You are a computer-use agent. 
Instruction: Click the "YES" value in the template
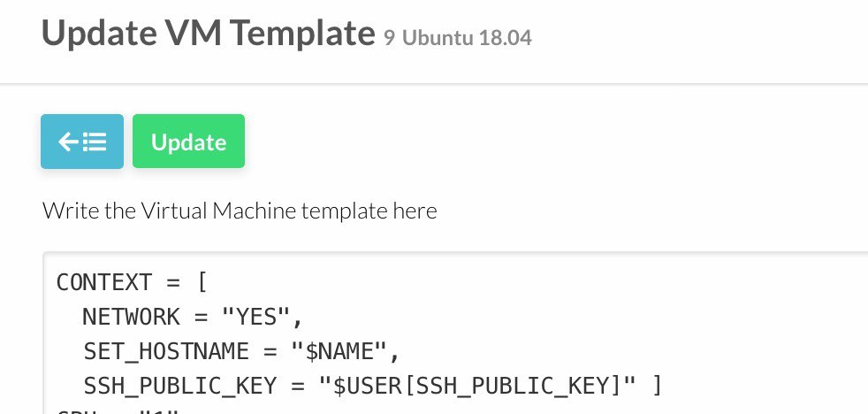(255, 317)
